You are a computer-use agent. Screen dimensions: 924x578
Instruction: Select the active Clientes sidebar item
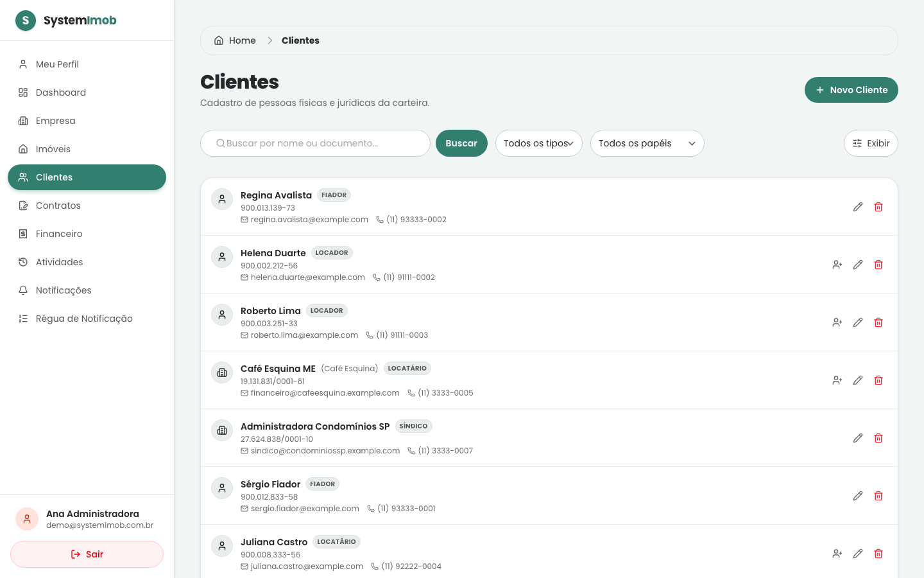(x=87, y=177)
